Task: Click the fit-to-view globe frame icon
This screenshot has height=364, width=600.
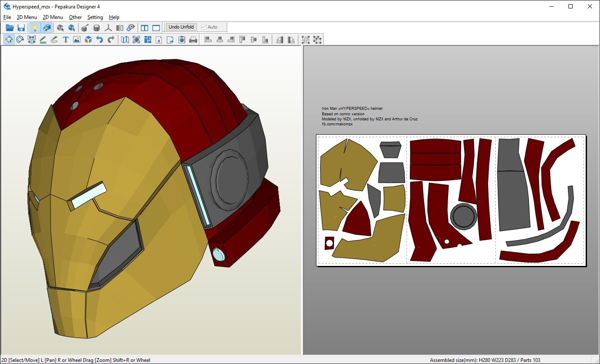Action: coord(136,40)
